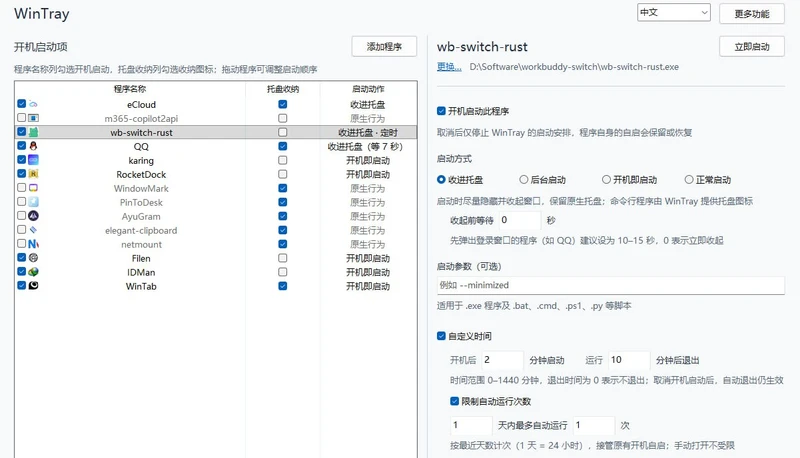Click 收进托盘 (等 7 秒) action for QQ

(x=365, y=146)
